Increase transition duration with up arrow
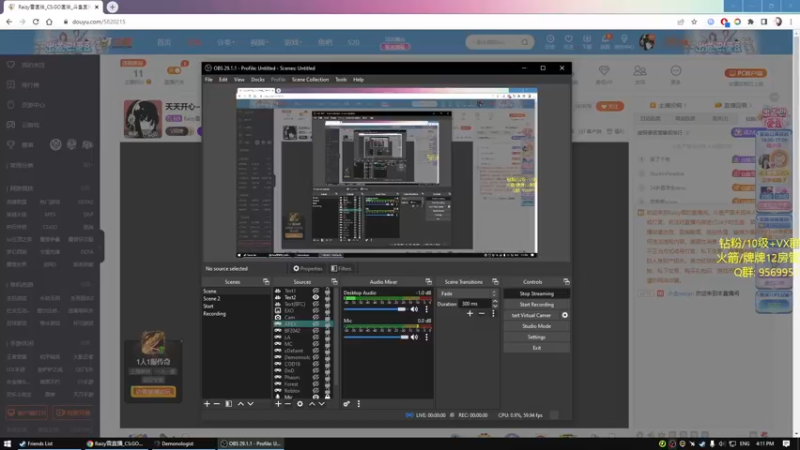 coord(494,302)
